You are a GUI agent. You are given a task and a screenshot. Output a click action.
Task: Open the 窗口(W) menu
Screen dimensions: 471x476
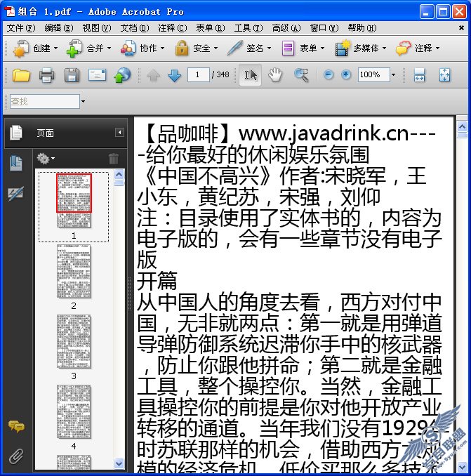(324, 28)
